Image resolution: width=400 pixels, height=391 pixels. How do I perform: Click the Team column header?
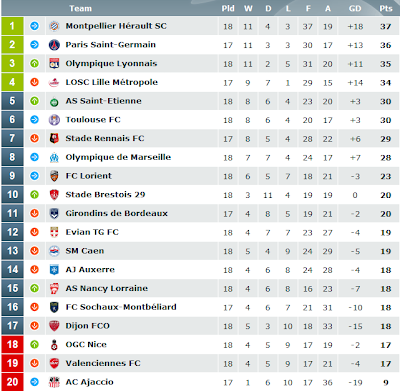[80, 8]
